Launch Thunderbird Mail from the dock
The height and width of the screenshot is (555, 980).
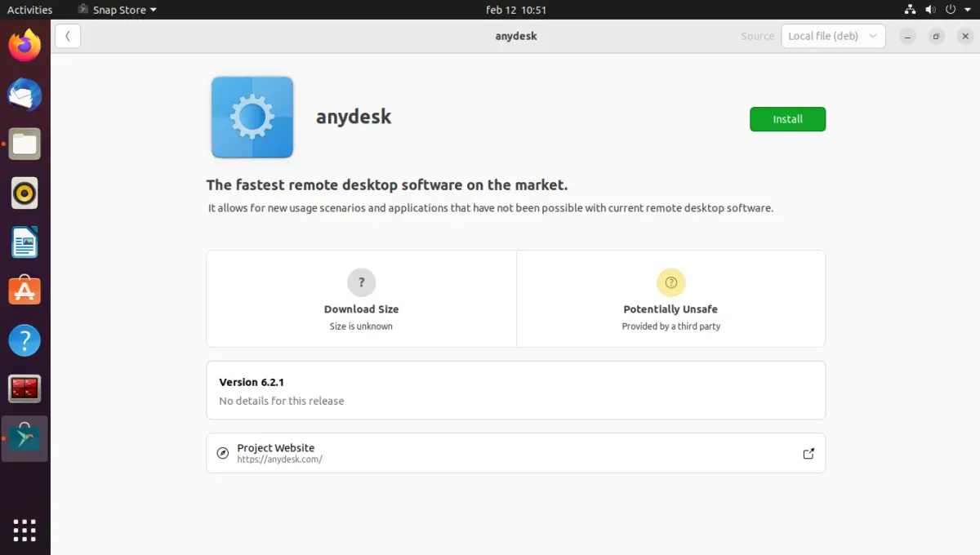(x=24, y=95)
